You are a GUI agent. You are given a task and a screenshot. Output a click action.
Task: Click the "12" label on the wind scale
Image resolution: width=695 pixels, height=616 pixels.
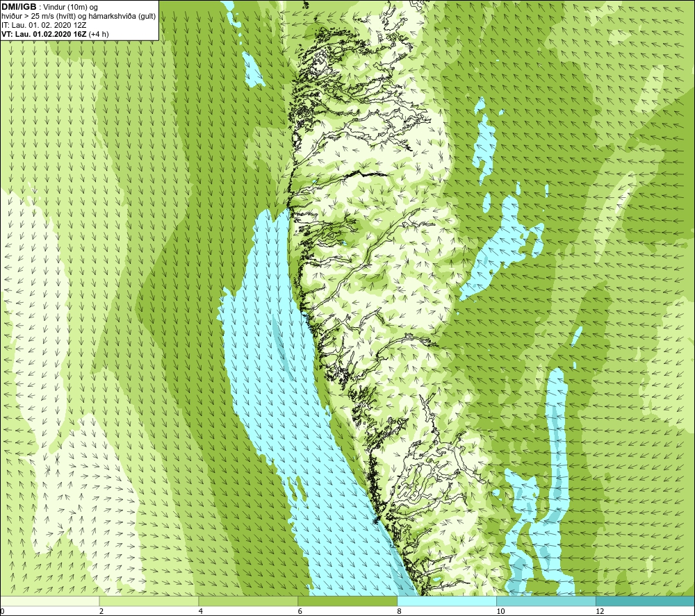click(600, 612)
